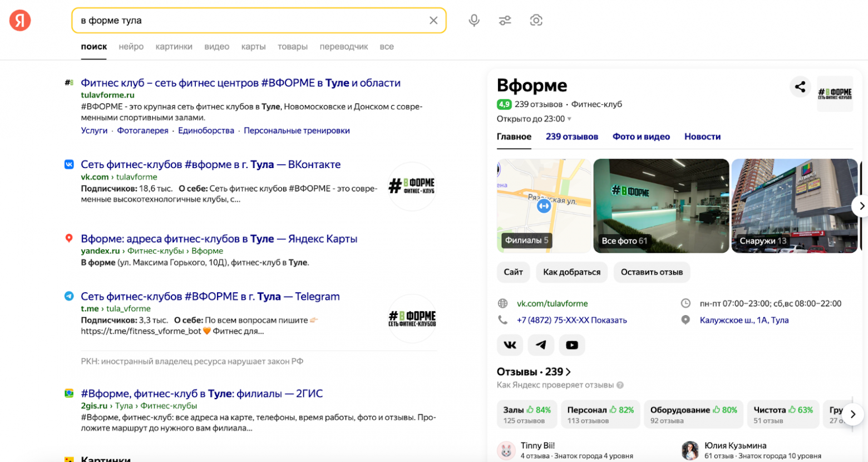
Task: Click the Как добраться button
Action: pos(572,272)
